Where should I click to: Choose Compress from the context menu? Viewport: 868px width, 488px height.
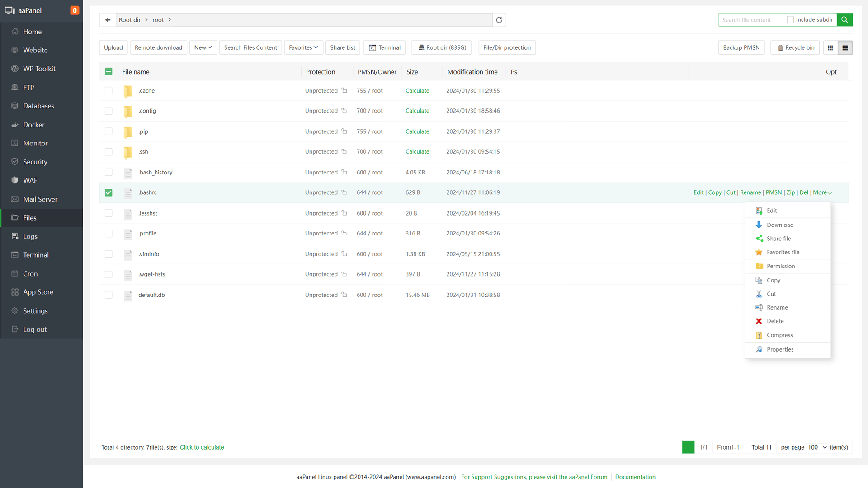780,335
